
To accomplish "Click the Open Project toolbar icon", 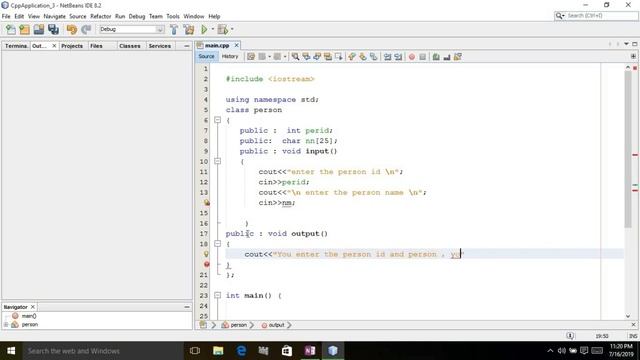I will point(39,29).
